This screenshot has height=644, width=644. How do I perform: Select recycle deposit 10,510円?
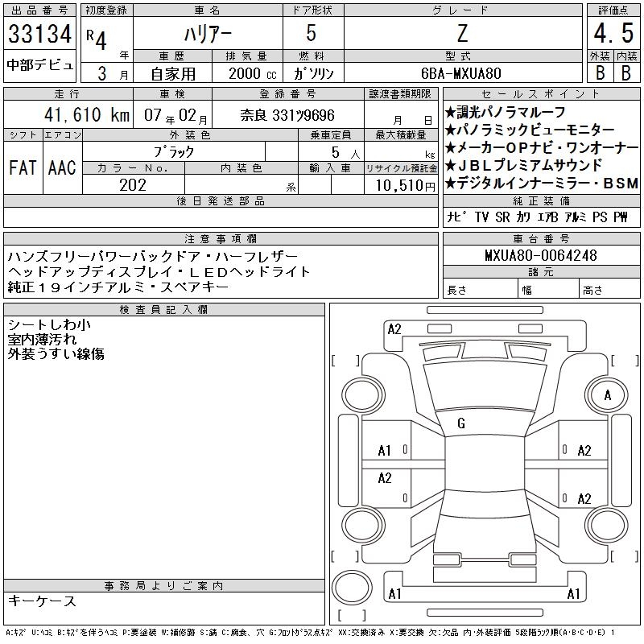406,186
